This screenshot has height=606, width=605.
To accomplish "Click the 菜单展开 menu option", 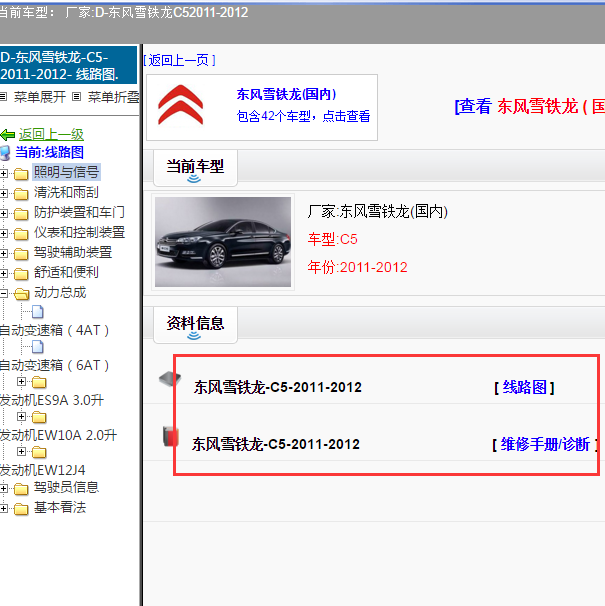I will 40,97.
